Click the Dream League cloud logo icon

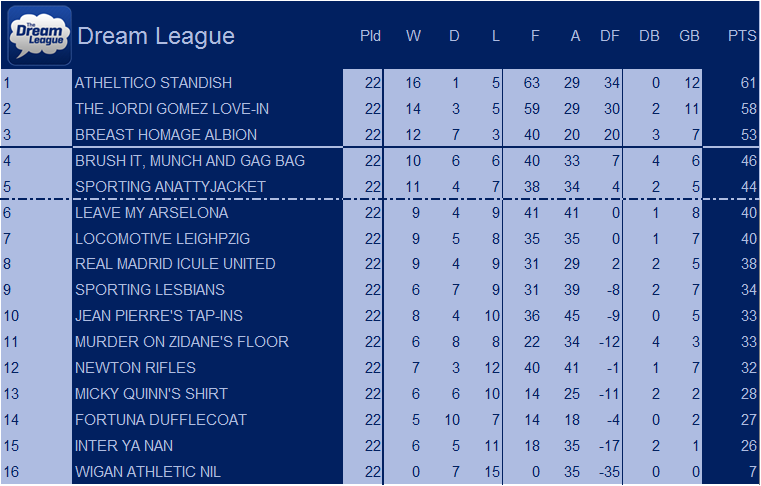[x=40, y=35]
